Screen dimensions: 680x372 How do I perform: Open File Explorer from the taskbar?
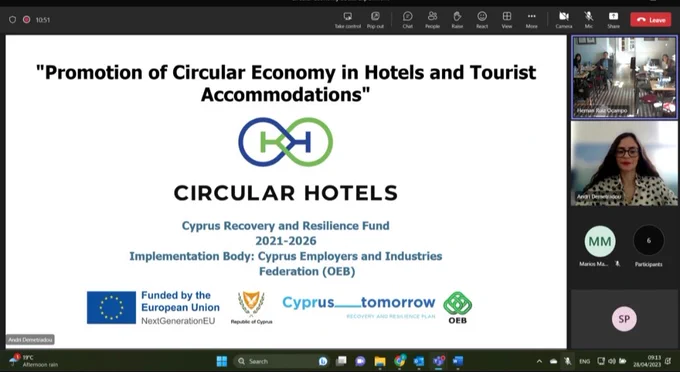[380, 361]
